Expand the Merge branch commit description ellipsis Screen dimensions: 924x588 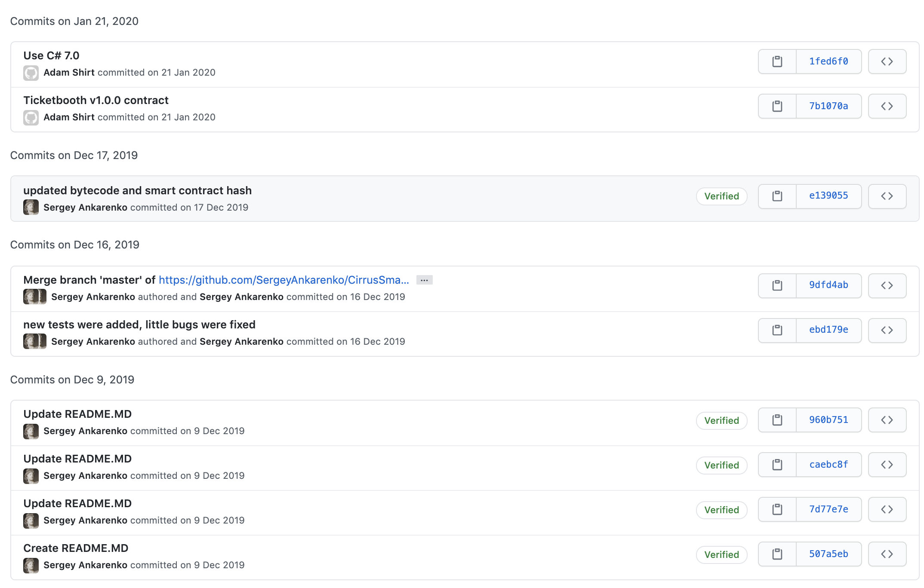click(x=424, y=280)
